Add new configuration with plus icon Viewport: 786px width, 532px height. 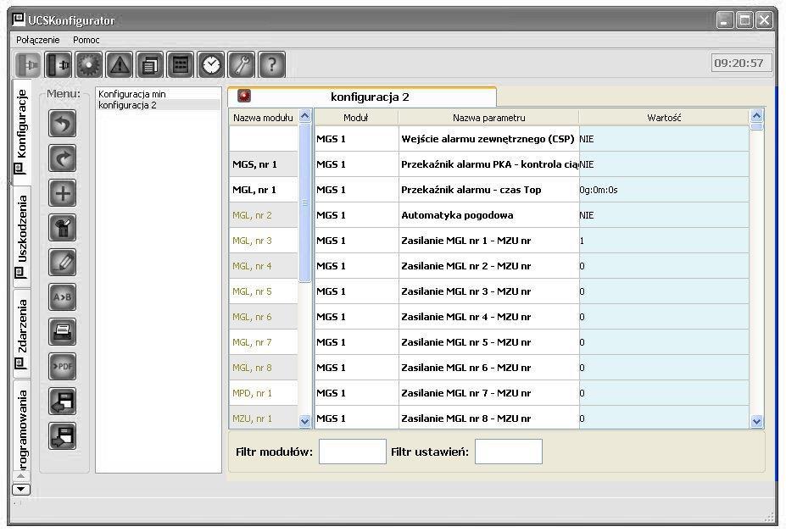(63, 193)
